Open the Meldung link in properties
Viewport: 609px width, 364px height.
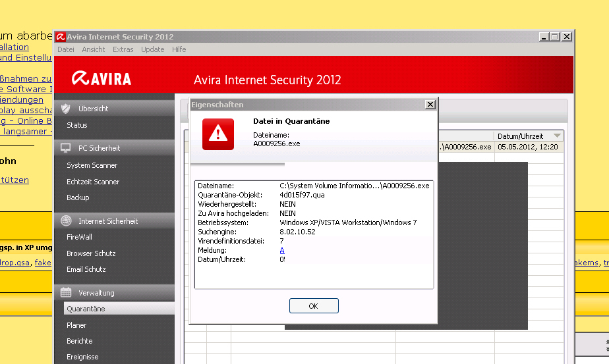(282, 250)
